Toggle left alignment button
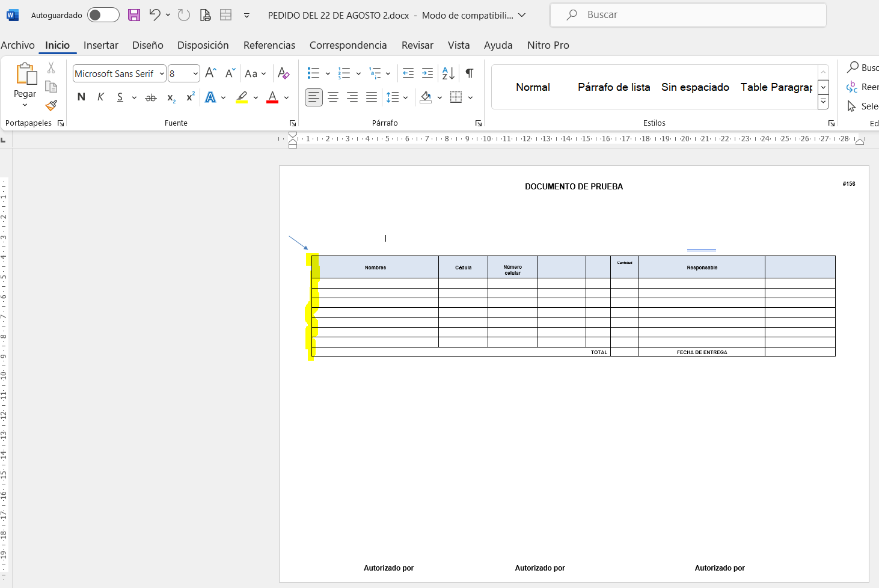Image resolution: width=879 pixels, height=588 pixels. (x=314, y=97)
